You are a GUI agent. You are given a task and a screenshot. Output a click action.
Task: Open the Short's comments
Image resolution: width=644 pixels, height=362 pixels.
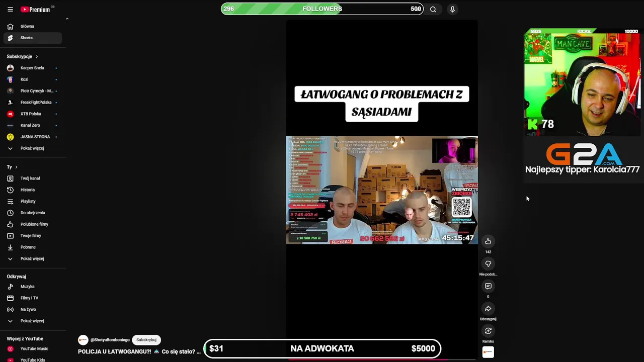point(488,286)
